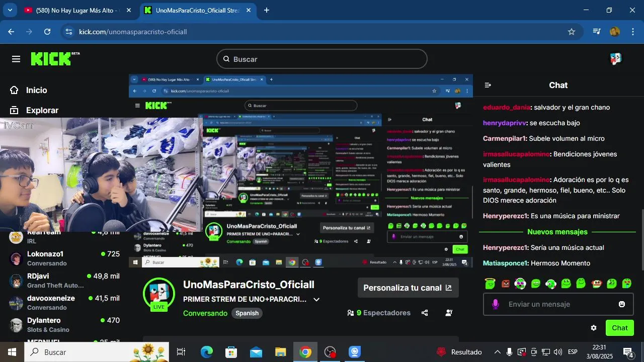Click the purple microphone icon in chat
644x362 pixels.
[496, 304]
